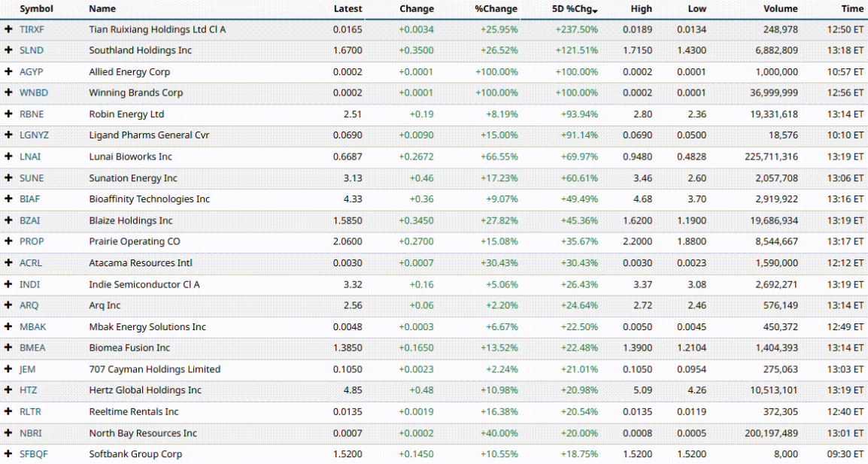The image size is (868, 464).
Task: Select the name Hertz Global Holdings Inc
Action: (x=145, y=390)
